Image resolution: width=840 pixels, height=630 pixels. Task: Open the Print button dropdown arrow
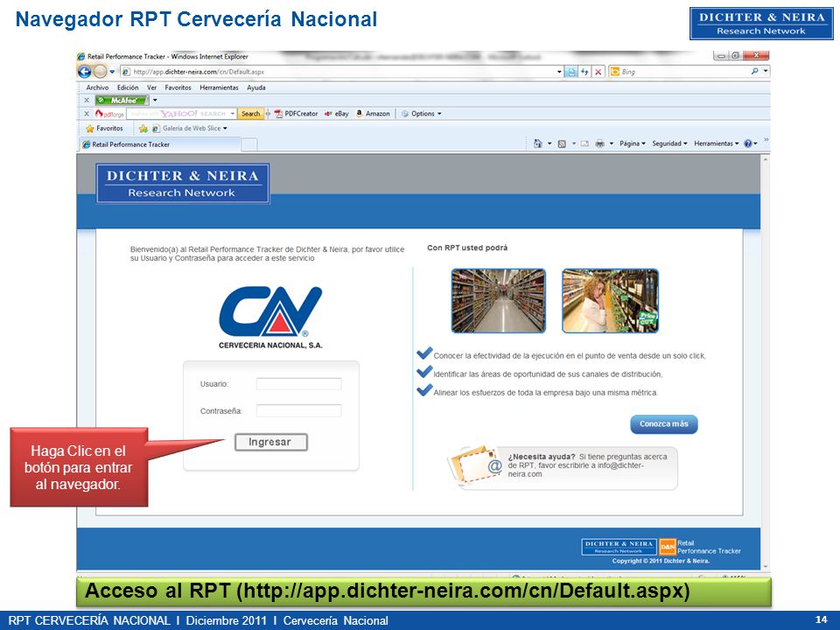612,143
